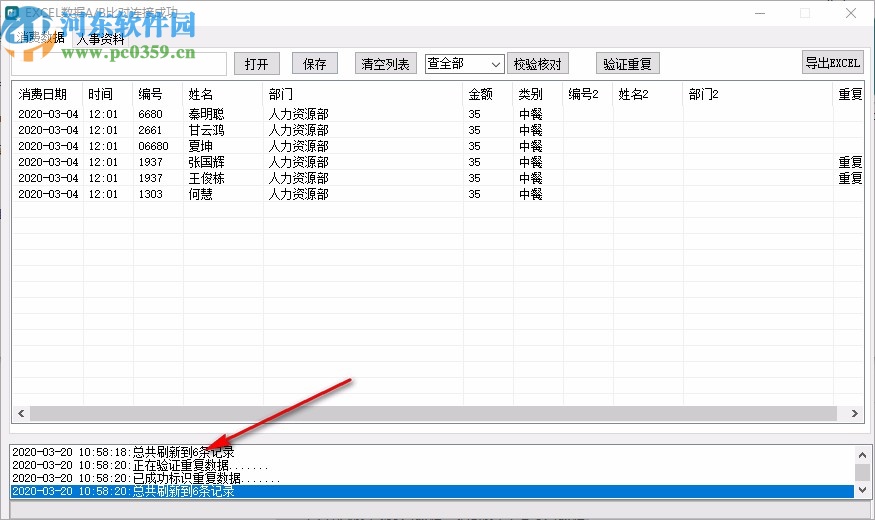
Task: Click the 姓名2 column header
Action: pos(648,94)
